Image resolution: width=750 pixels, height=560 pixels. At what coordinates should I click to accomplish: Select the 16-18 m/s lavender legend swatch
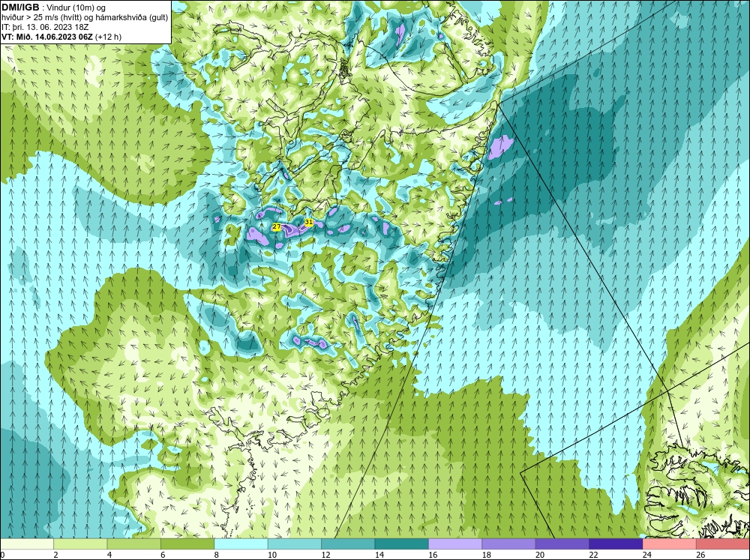[x=455, y=544]
